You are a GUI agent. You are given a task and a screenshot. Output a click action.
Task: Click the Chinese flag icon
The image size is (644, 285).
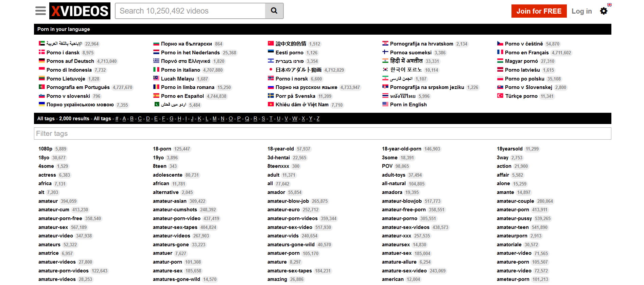pyautogui.click(x=271, y=43)
